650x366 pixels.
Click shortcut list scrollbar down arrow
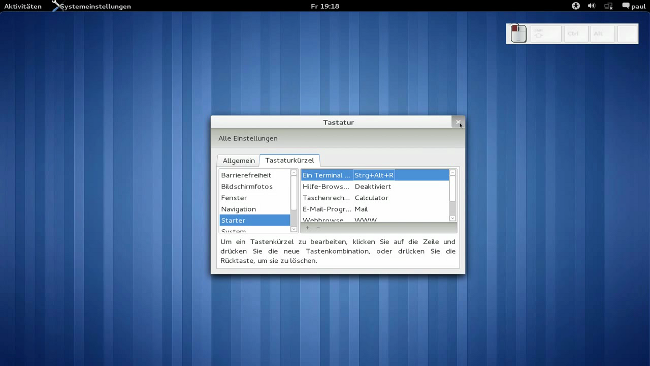coord(452,218)
